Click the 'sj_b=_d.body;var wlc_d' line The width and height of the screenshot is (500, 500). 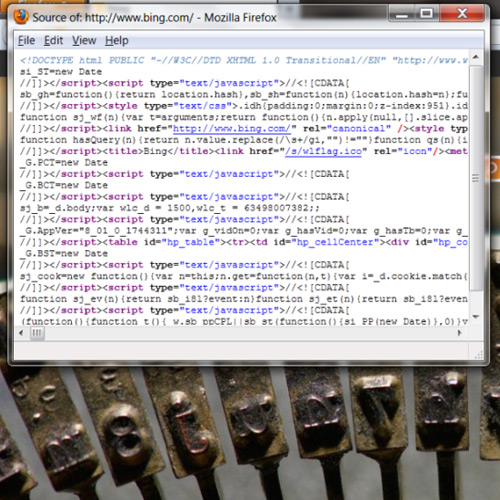coord(170,208)
